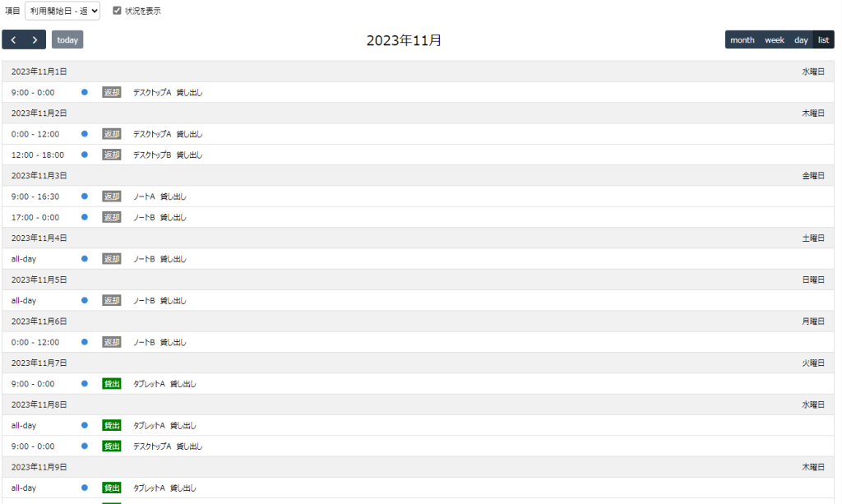Open the 2023年11月3日 date header
842x504 pixels.
click(x=39, y=175)
